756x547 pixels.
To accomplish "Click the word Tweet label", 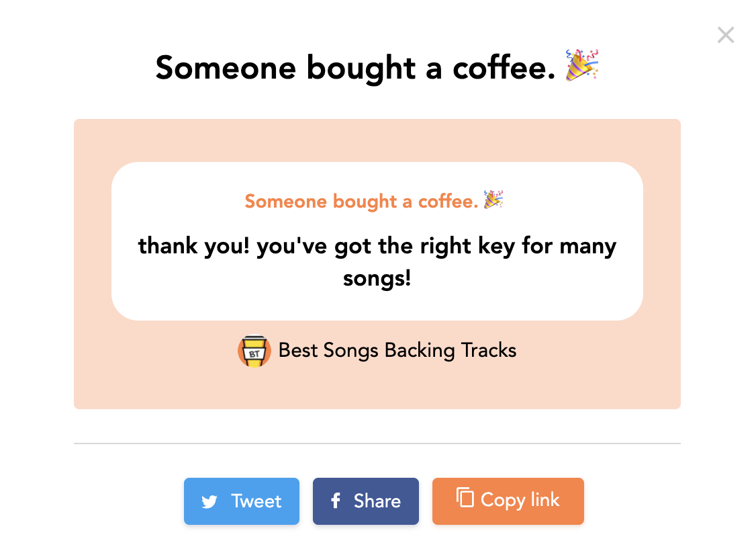I will pyautogui.click(x=256, y=501).
